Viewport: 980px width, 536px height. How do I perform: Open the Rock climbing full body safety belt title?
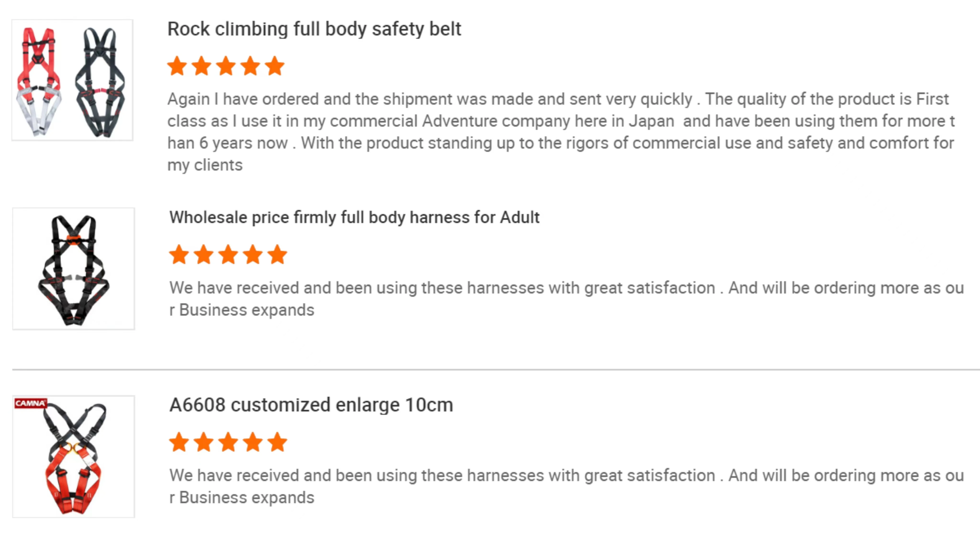click(314, 29)
